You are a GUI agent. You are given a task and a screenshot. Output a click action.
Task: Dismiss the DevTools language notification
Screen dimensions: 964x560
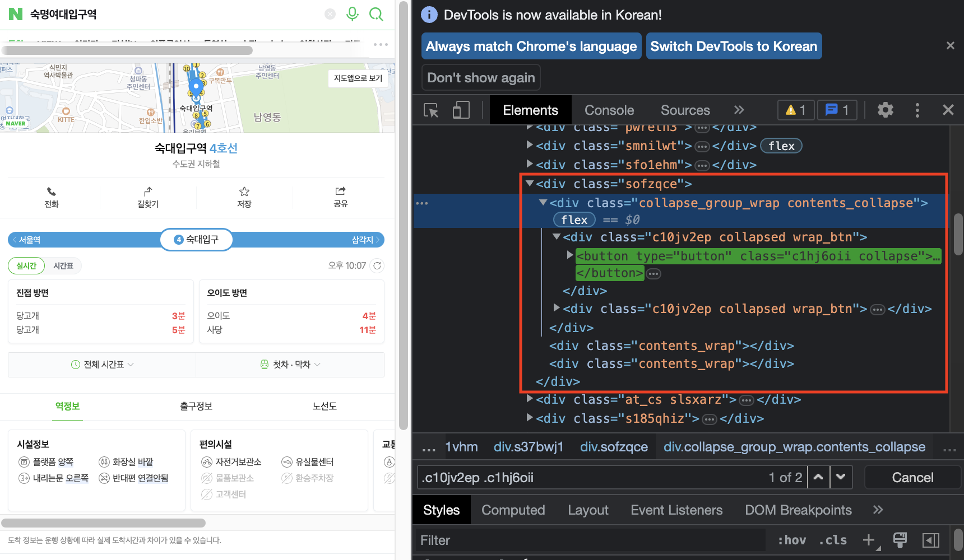(x=950, y=45)
